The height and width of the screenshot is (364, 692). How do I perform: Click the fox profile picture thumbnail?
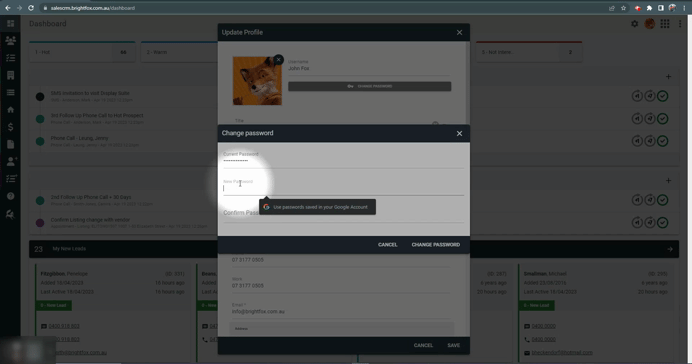(x=257, y=81)
